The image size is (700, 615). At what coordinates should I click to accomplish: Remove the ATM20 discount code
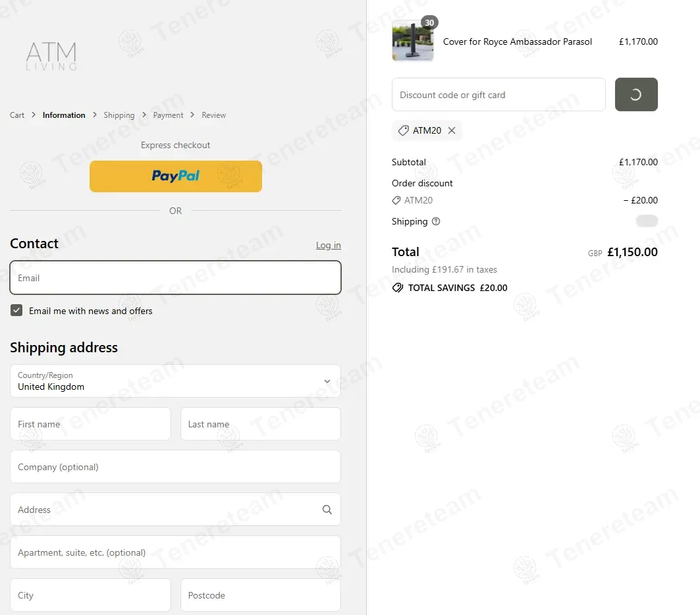click(452, 130)
